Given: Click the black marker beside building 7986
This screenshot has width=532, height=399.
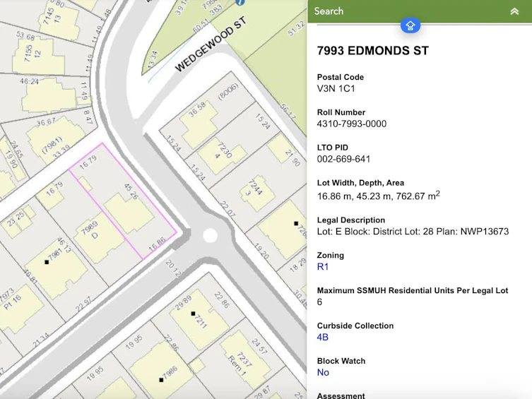Looking at the screenshot, I should [x=161, y=380].
